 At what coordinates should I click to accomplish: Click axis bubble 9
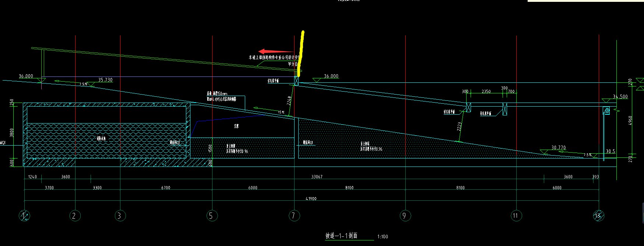point(405,216)
